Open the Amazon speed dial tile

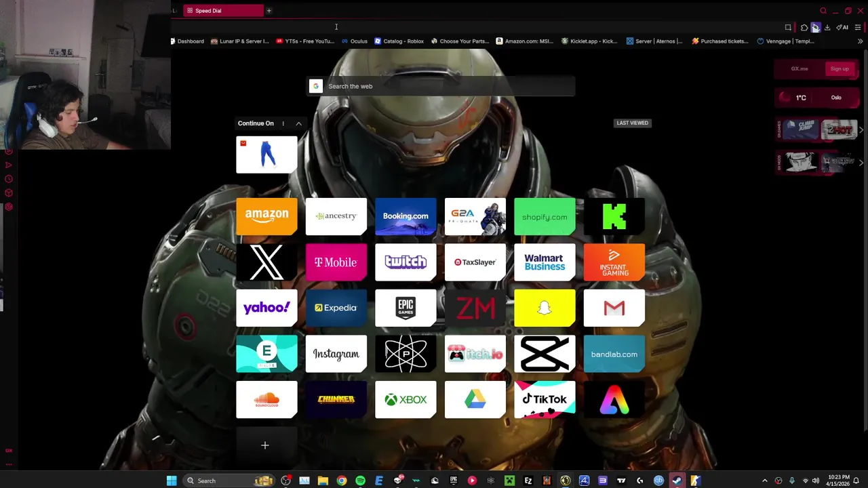(x=267, y=216)
